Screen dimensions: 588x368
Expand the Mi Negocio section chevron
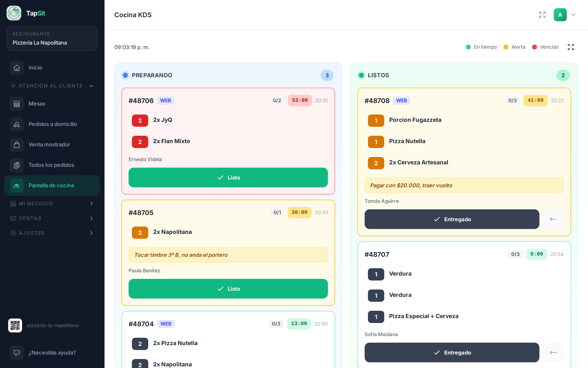(92, 203)
